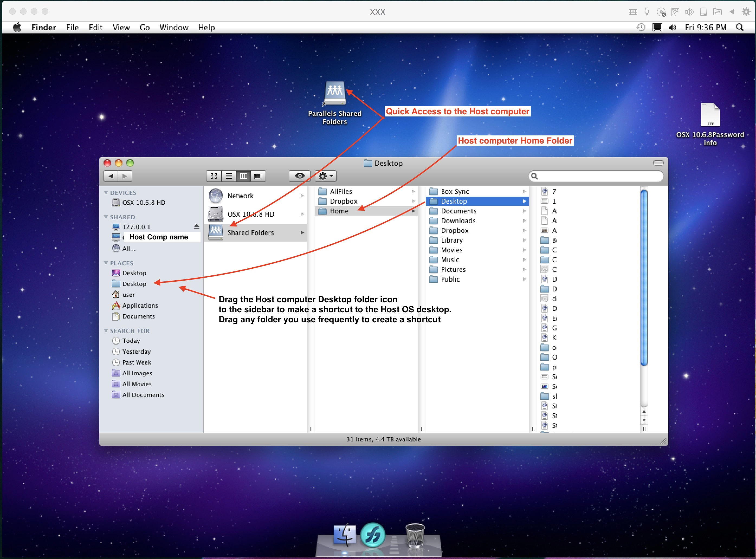This screenshot has width=756, height=559.
Task: Switch to icon view mode
Action: coord(214,176)
